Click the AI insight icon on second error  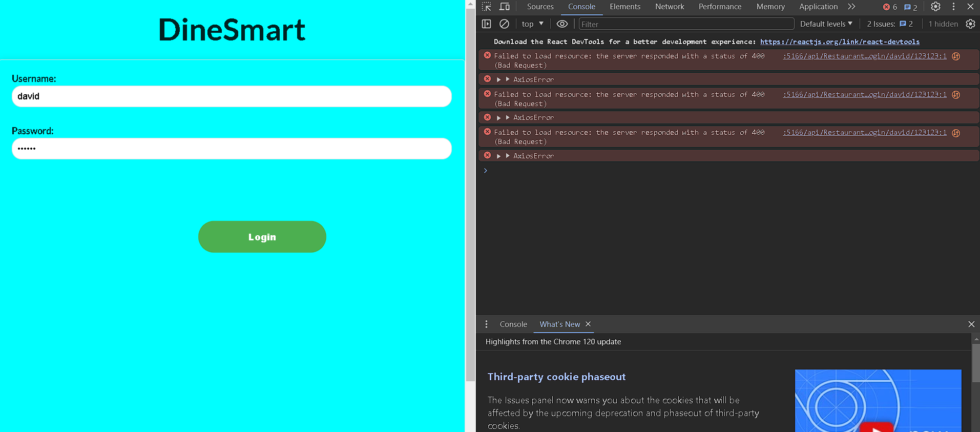[x=956, y=95]
